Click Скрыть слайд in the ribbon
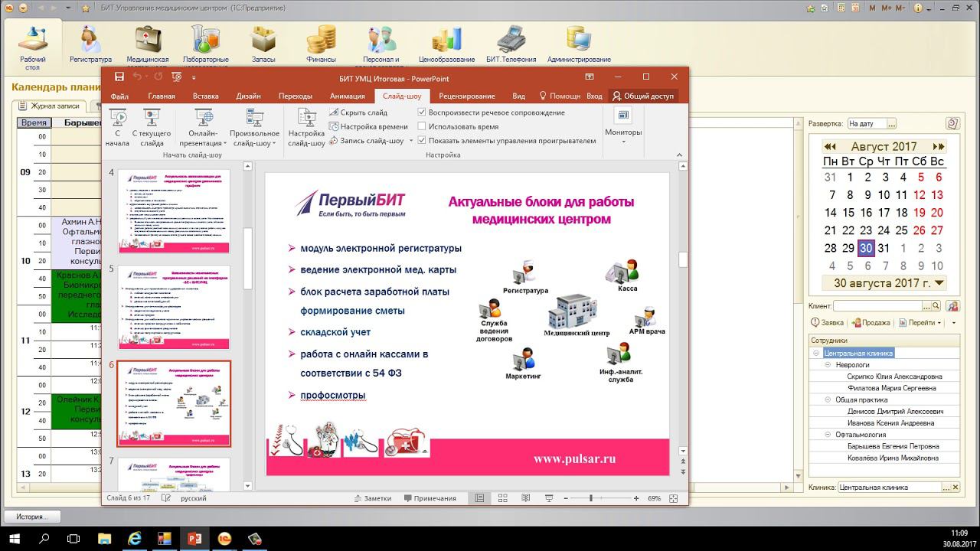Image resolution: width=980 pixels, height=551 pixels. (x=358, y=112)
